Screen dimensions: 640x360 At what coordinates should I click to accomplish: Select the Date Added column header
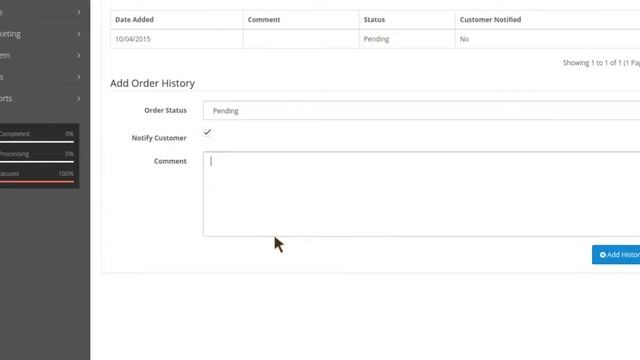134,20
